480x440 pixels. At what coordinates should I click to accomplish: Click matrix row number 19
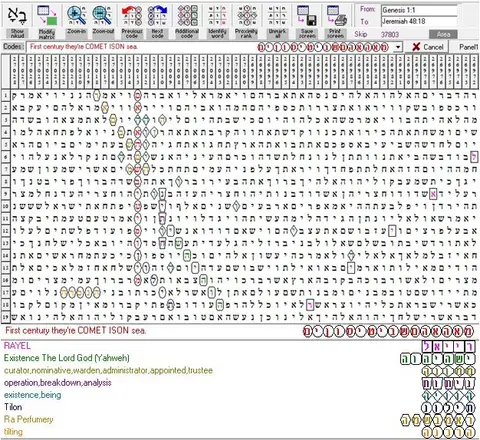click(x=5, y=317)
